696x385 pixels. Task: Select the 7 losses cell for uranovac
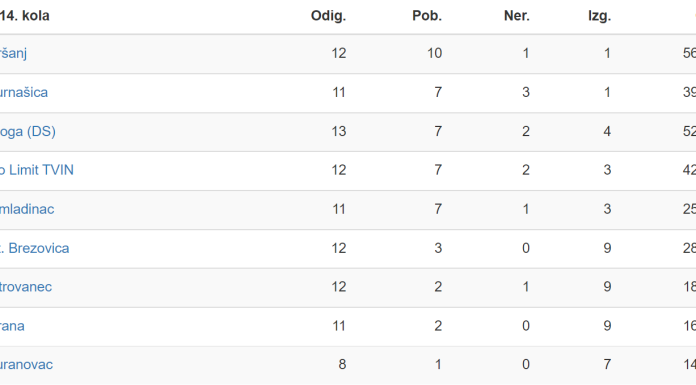607,365
